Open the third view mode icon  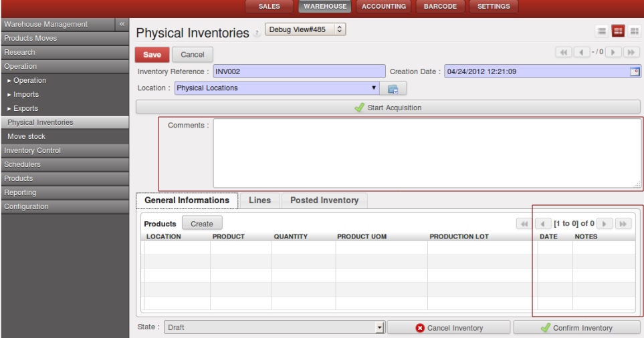point(633,31)
